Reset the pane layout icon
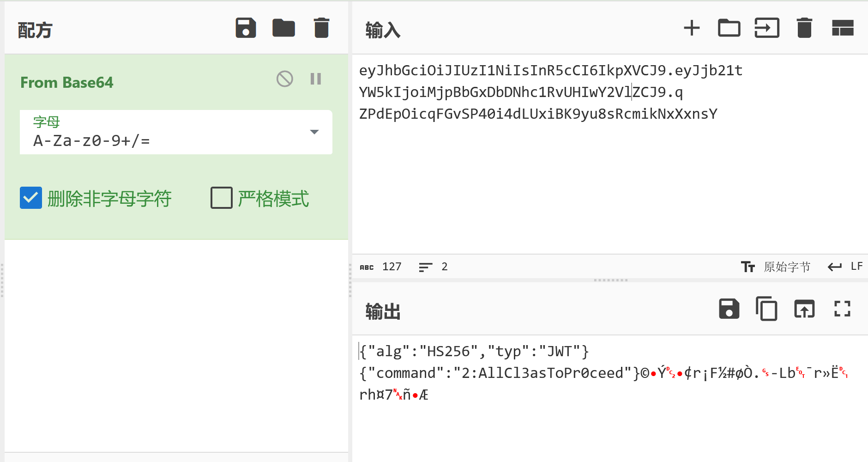This screenshot has width=868, height=462. [843, 28]
